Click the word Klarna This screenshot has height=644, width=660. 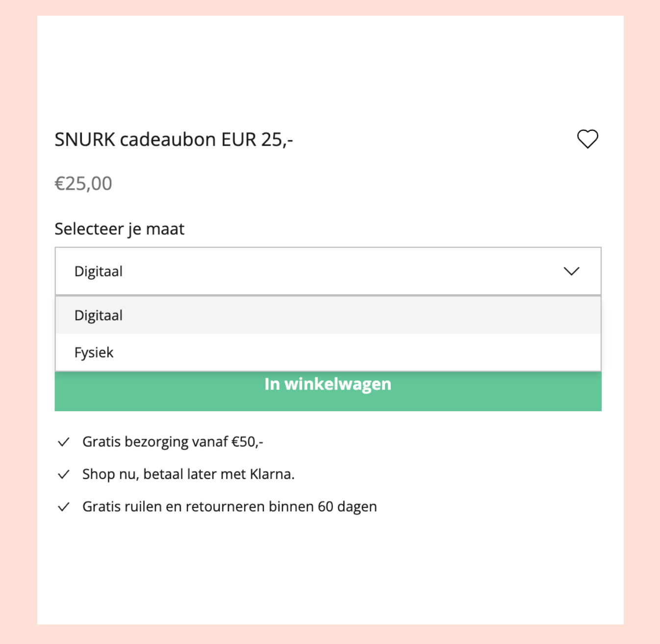272,474
